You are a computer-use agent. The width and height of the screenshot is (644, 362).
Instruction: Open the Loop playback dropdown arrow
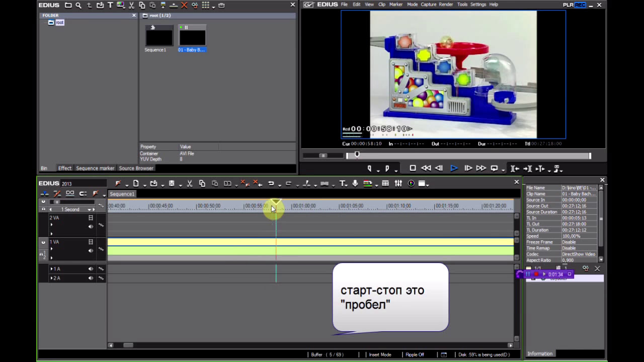(503, 171)
